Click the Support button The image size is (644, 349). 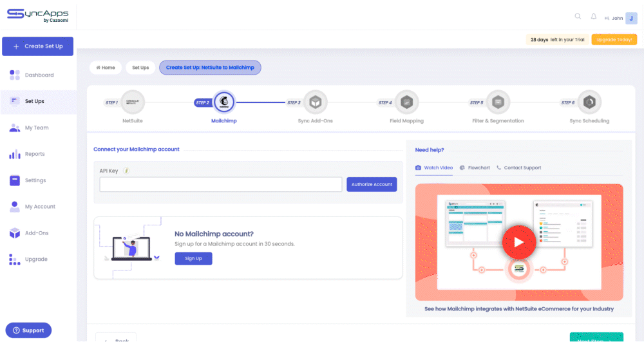28,330
